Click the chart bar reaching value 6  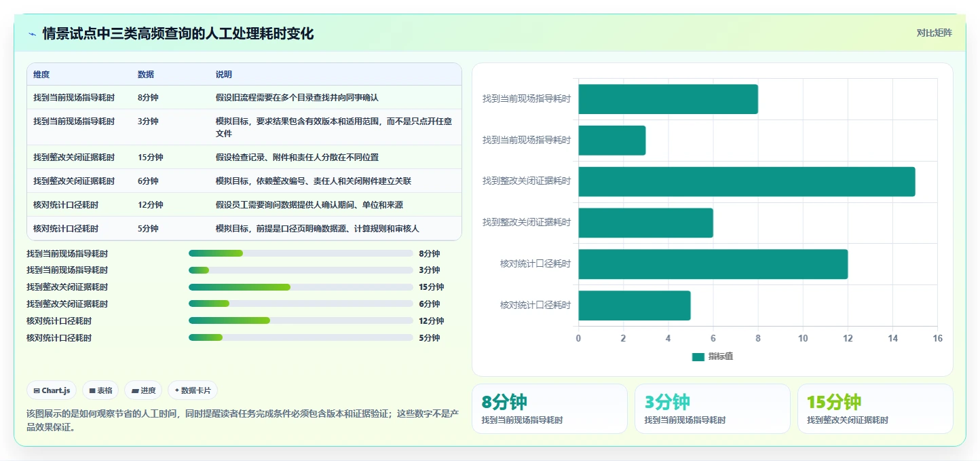[x=645, y=223]
